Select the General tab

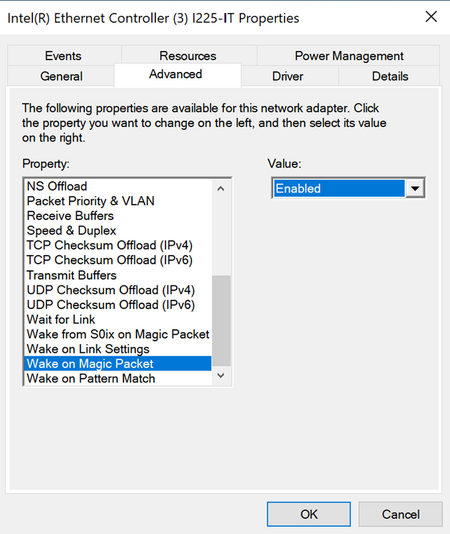tap(61, 76)
